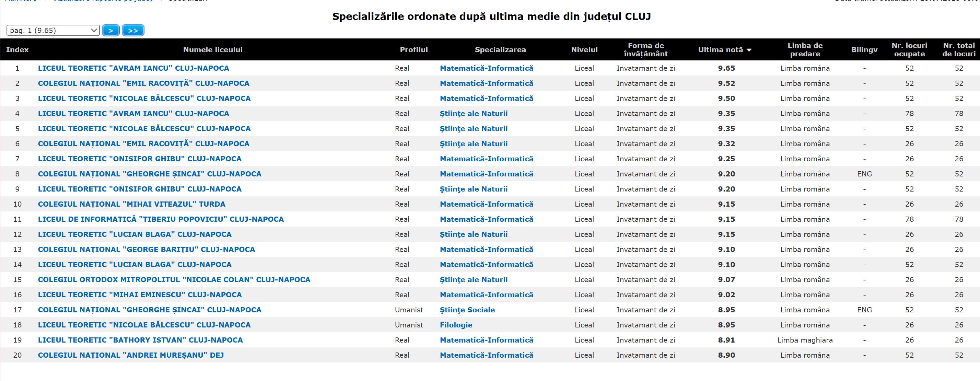
Task: Open the page selector dropdown showing pag. 1
Action: (53, 31)
